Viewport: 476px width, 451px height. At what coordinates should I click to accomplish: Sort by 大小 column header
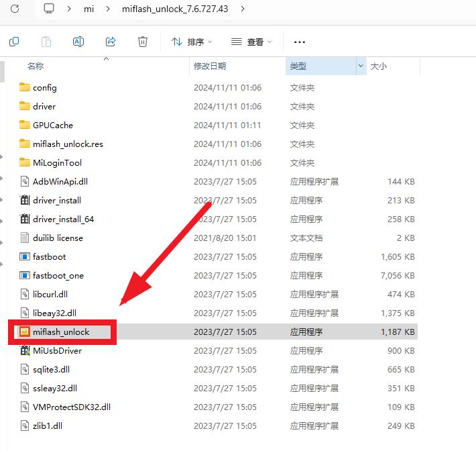(379, 66)
